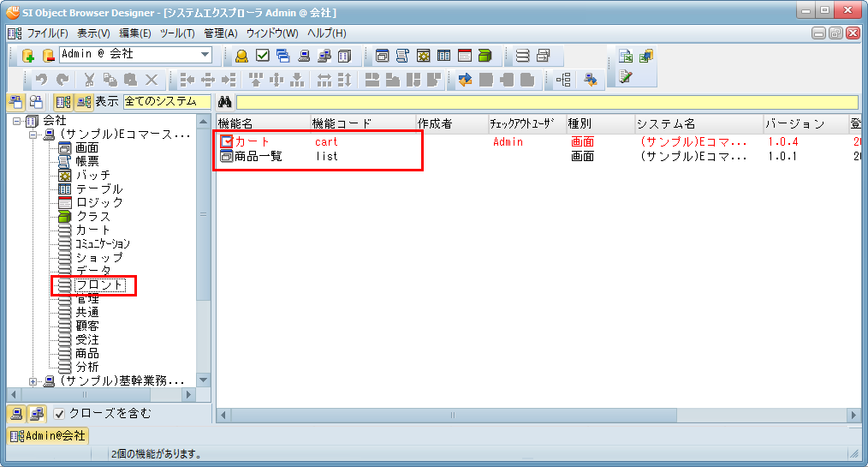Select the テーブル tree item
The height and width of the screenshot is (467, 868).
(x=99, y=189)
